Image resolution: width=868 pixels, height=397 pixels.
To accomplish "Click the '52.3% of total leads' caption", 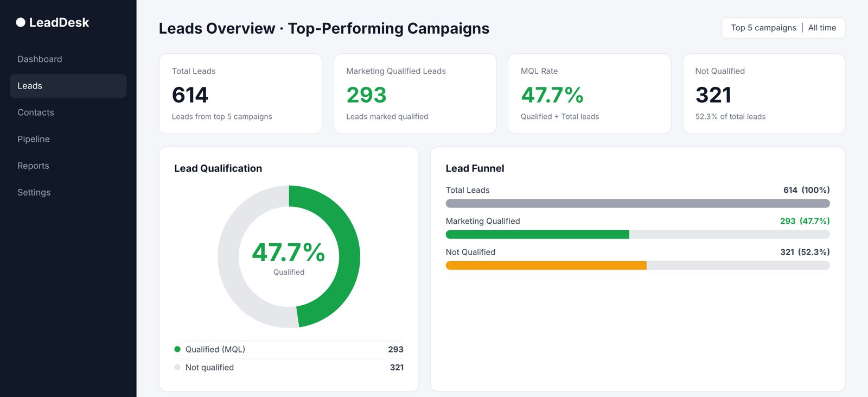I will click(x=730, y=117).
